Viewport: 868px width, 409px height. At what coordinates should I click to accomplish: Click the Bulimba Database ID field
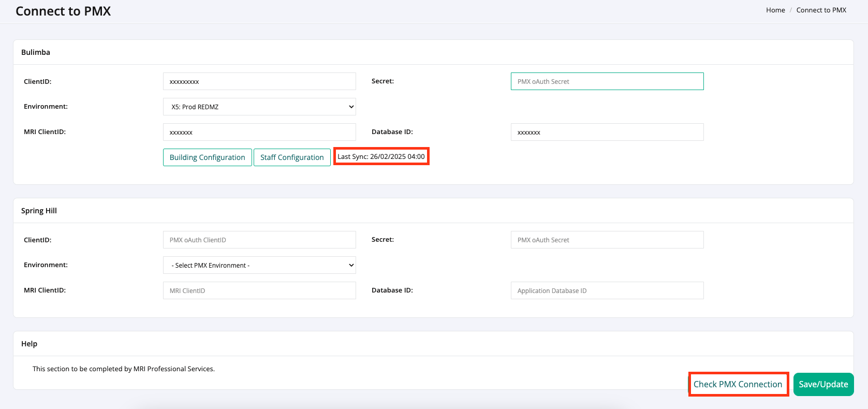607,132
